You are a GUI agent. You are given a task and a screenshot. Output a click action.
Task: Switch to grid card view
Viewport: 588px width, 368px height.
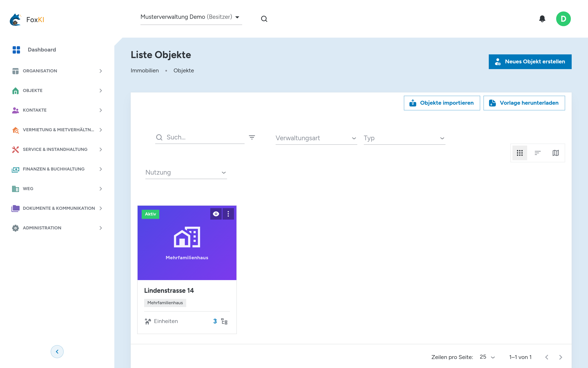point(519,153)
